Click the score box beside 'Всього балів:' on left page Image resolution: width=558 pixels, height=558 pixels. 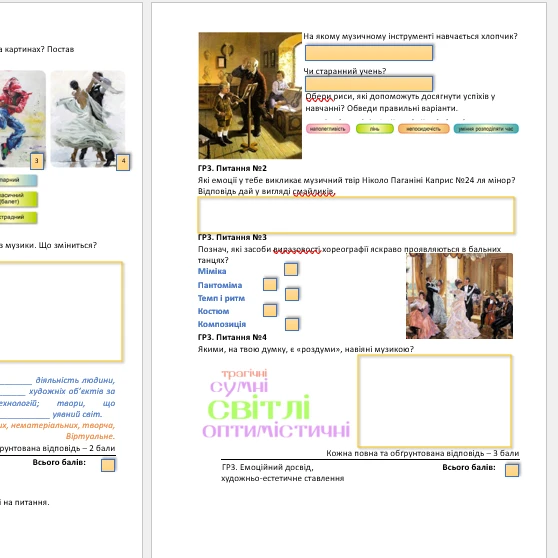click(x=108, y=465)
